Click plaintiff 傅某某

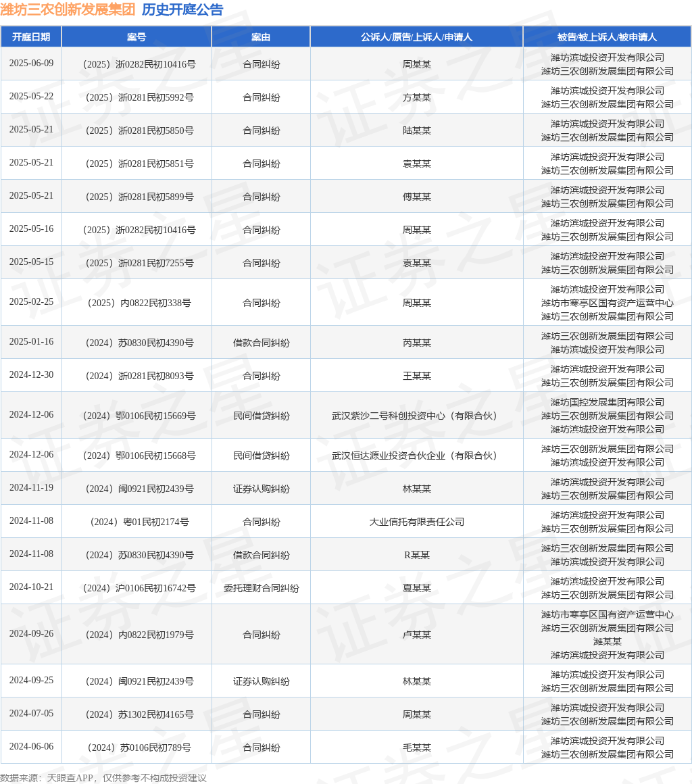coord(416,197)
